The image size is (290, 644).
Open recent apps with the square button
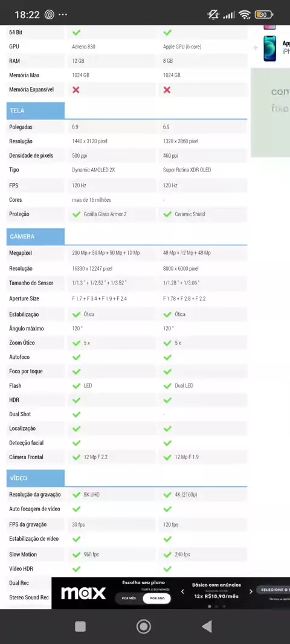(x=80, y=626)
